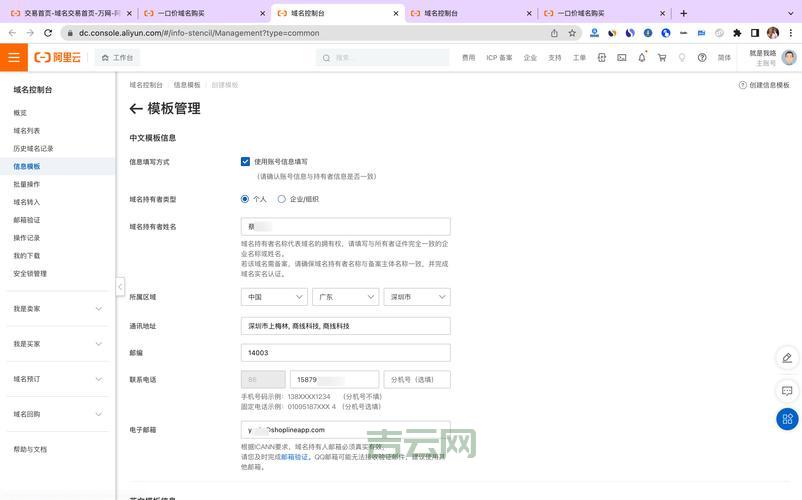Open 域名列表 in the sidebar
Screen dimensions: 802x500
pos(27,131)
